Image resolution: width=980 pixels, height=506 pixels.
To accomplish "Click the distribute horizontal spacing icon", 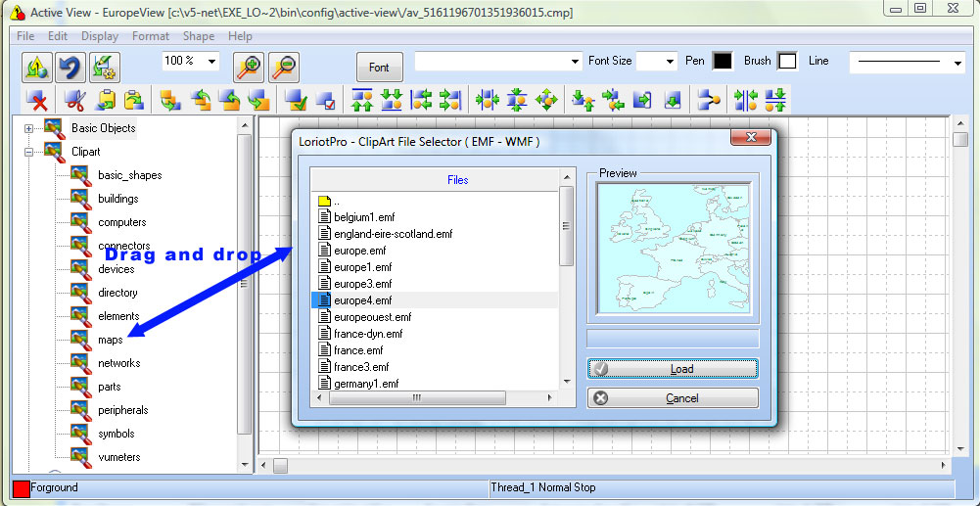I will coord(746,100).
